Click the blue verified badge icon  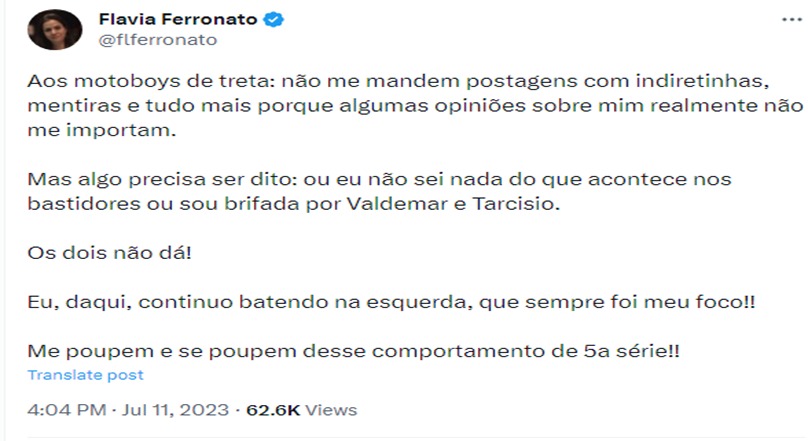(273, 20)
